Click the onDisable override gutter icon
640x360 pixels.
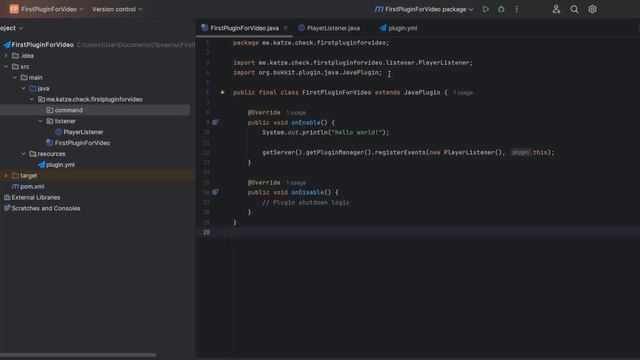[215, 192]
